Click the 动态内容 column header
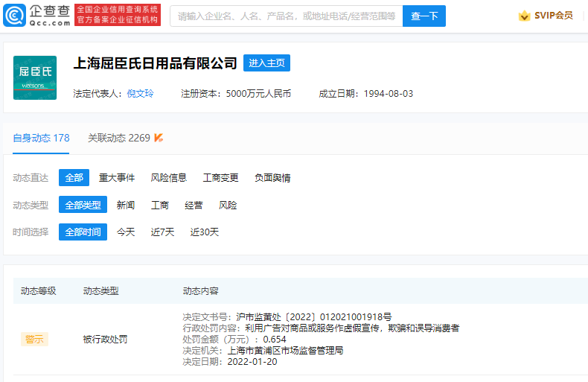This screenshot has height=382, width=588. (x=201, y=291)
